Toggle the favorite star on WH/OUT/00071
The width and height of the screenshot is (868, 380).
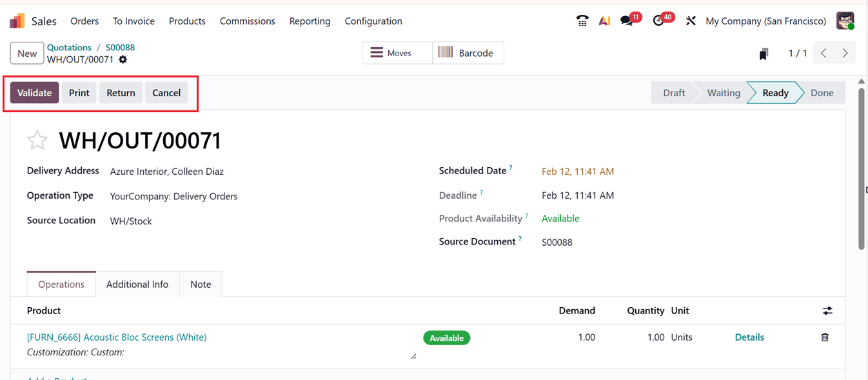[37, 140]
